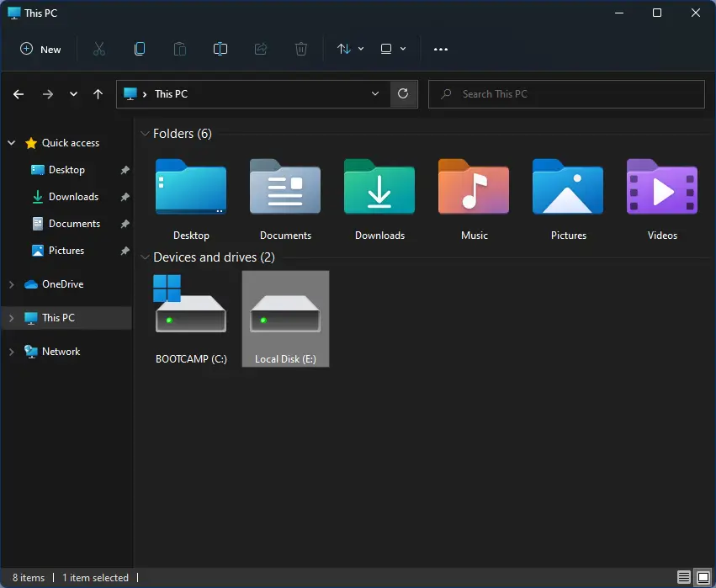Click the pin icon next to Documents
This screenshot has height=588, width=716.
click(125, 224)
